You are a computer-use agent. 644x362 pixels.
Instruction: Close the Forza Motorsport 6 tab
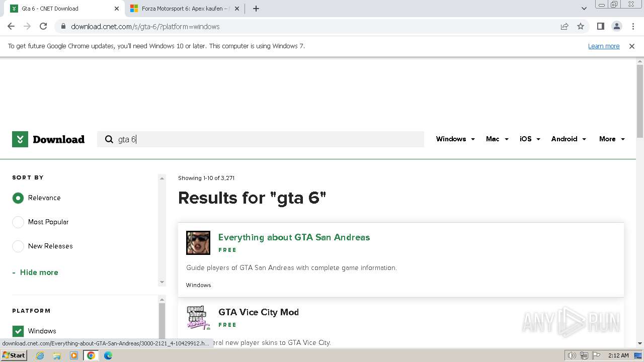coord(237,9)
